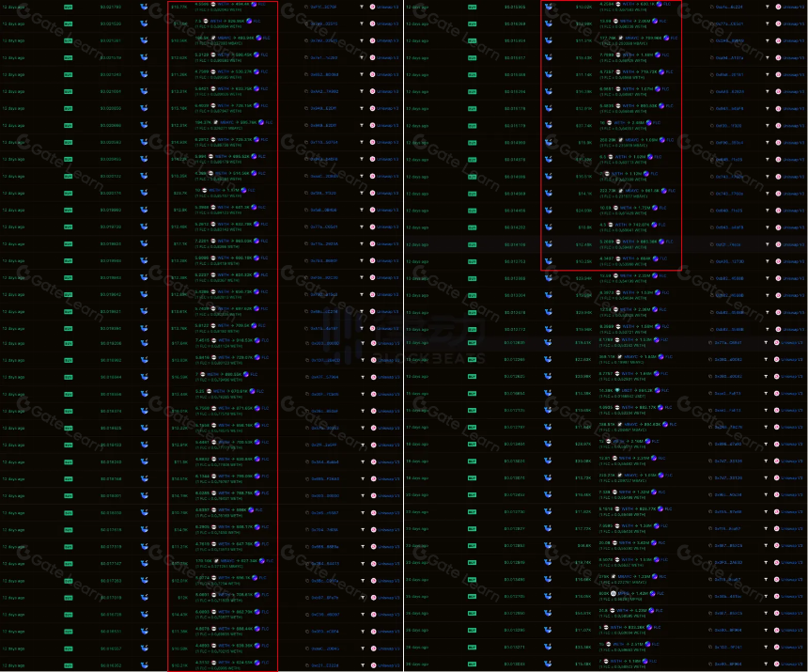The image size is (808, 672).
Task: Click FLC token icon in 5.6421 WETH row
Action: pyautogui.click(x=256, y=88)
